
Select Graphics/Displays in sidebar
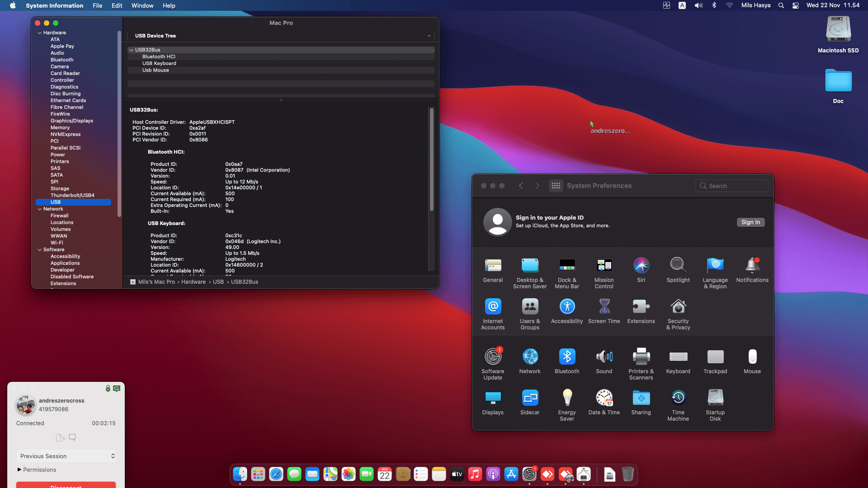[72, 121]
